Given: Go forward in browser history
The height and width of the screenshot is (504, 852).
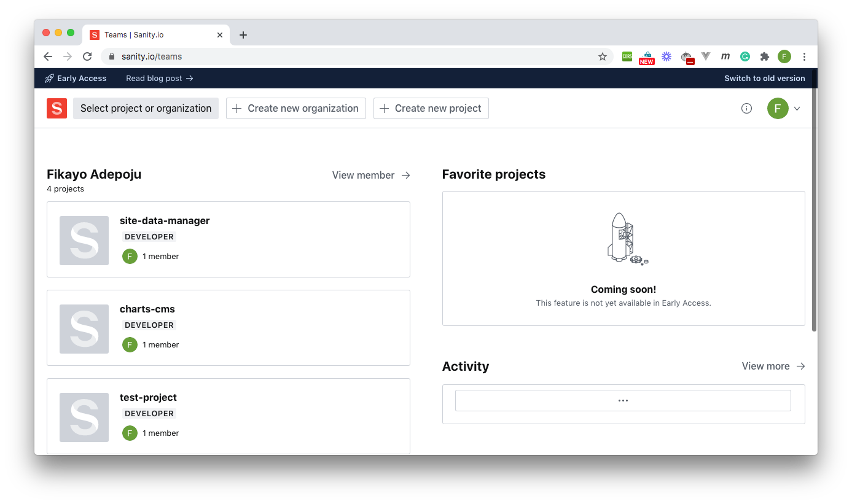Looking at the screenshot, I should point(68,56).
